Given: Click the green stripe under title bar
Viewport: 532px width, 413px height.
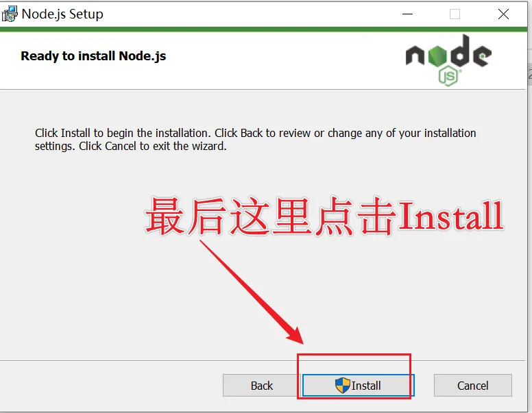Looking at the screenshot, I should pyautogui.click(x=264, y=29).
